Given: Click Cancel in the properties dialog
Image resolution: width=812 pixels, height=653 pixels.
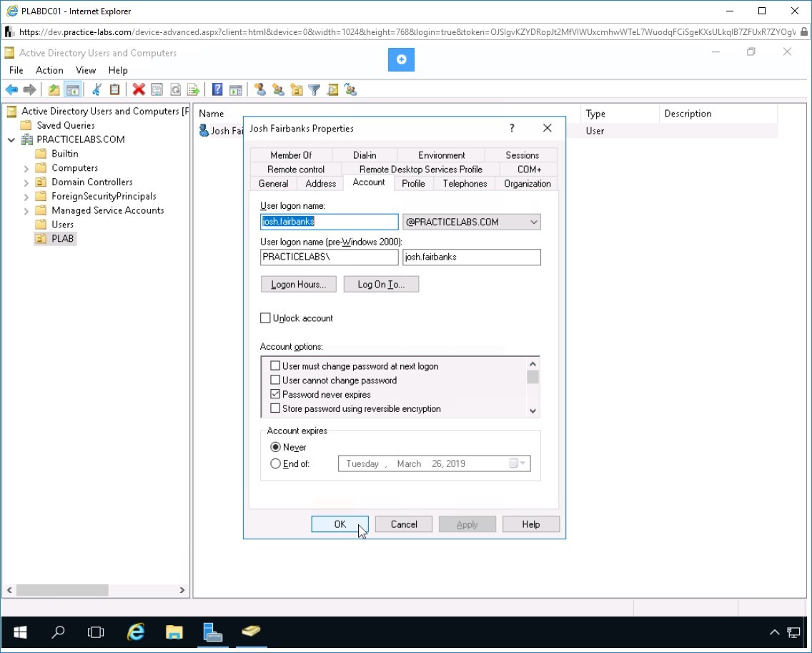Looking at the screenshot, I should click(403, 524).
